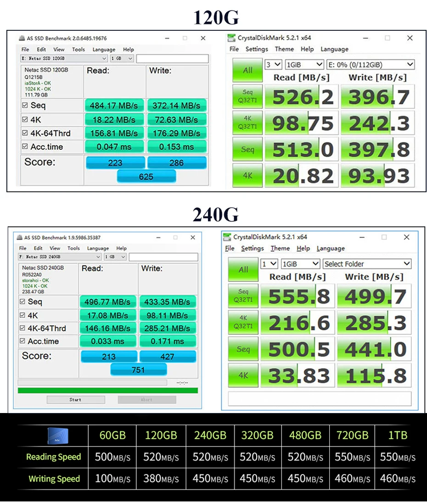Screen dimensions: 427x504
Task: Click the Abort button in the 240G AS SSD window
Action: pyautogui.click(x=147, y=400)
